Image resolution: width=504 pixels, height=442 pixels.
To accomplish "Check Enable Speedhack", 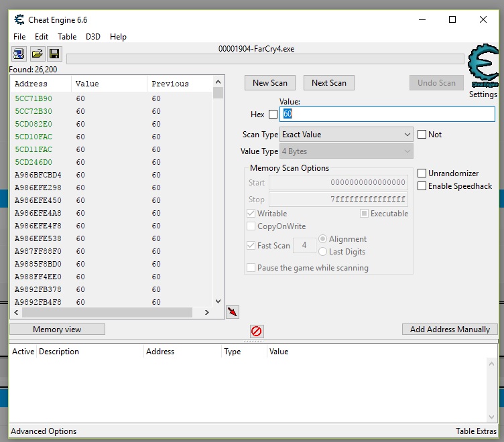I will pyautogui.click(x=422, y=186).
